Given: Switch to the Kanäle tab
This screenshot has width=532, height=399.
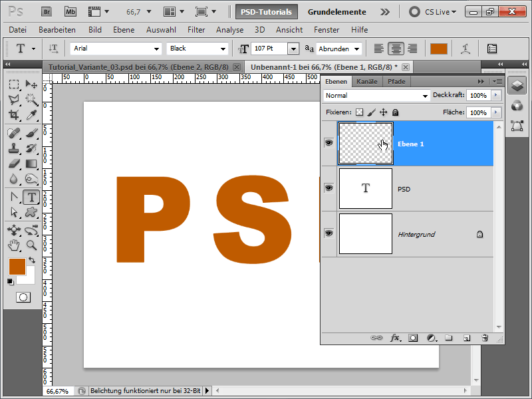Looking at the screenshot, I should point(367,81).
